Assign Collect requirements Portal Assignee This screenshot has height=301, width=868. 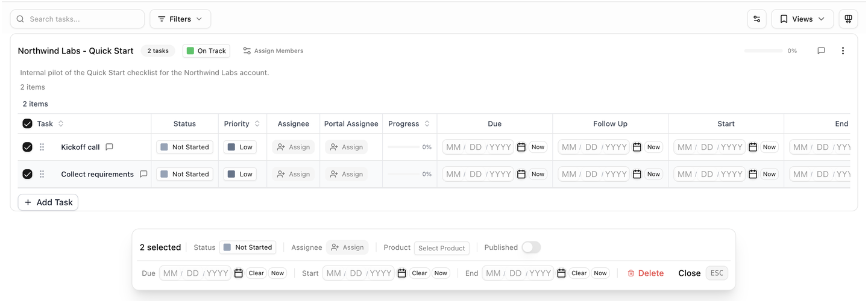[x=347, y=174]
